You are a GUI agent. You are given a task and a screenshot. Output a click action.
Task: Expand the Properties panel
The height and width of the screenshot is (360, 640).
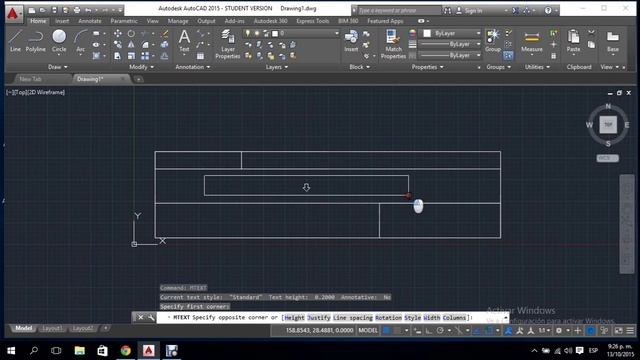(x=427, y=67)
